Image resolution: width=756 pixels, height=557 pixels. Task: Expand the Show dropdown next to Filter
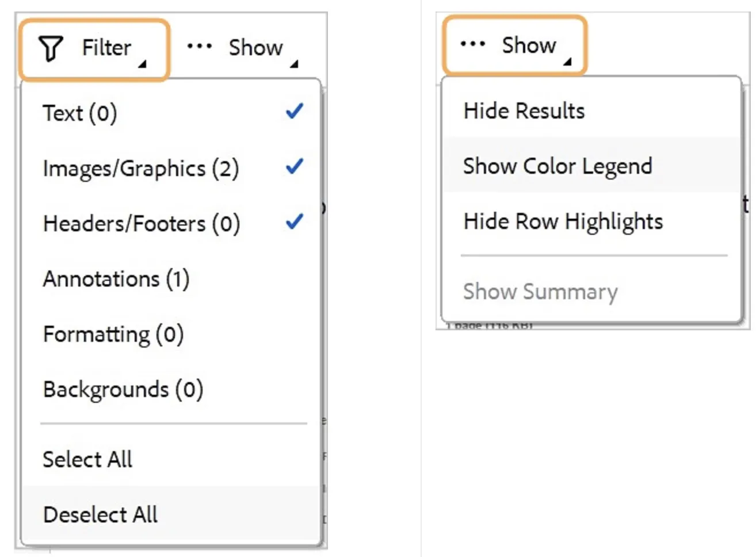pos(294,64)
